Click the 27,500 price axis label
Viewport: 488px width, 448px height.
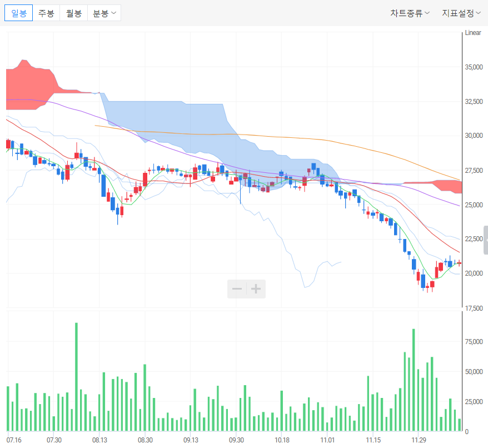pyautogui.click(x=474, y=171)
